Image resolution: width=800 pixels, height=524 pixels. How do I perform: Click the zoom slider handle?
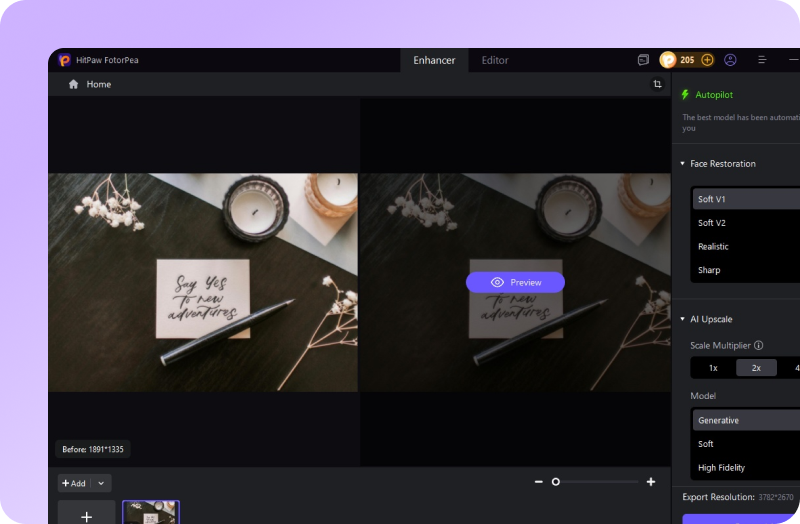pos(556,482)
